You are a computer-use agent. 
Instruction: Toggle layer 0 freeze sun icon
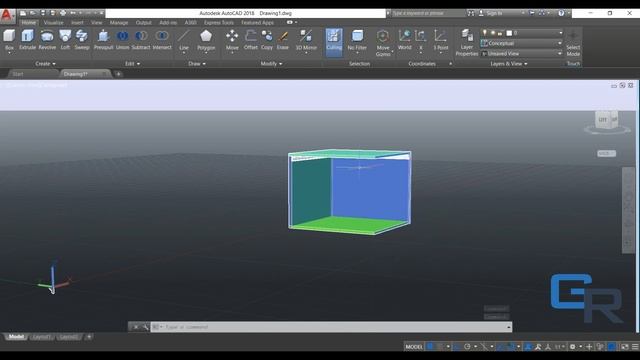(x=493, y=33)
